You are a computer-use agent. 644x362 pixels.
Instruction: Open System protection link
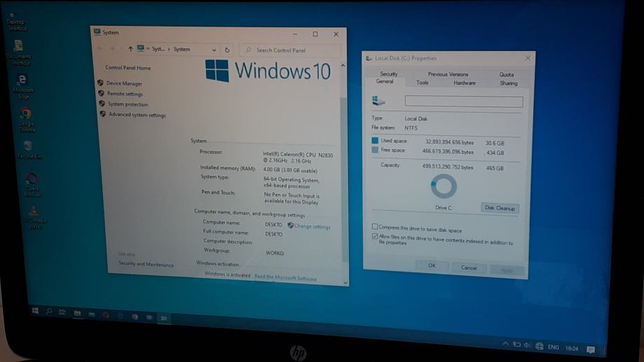click(x=128, y=104)
